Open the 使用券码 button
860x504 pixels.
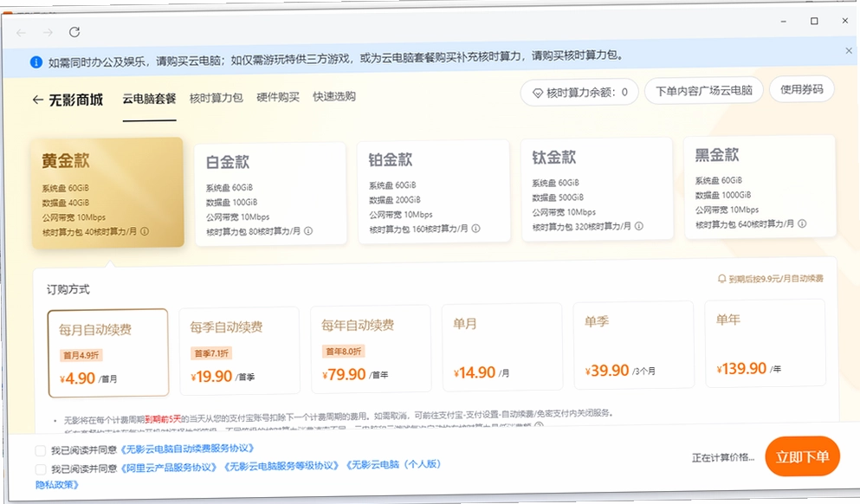coord(802,89)
